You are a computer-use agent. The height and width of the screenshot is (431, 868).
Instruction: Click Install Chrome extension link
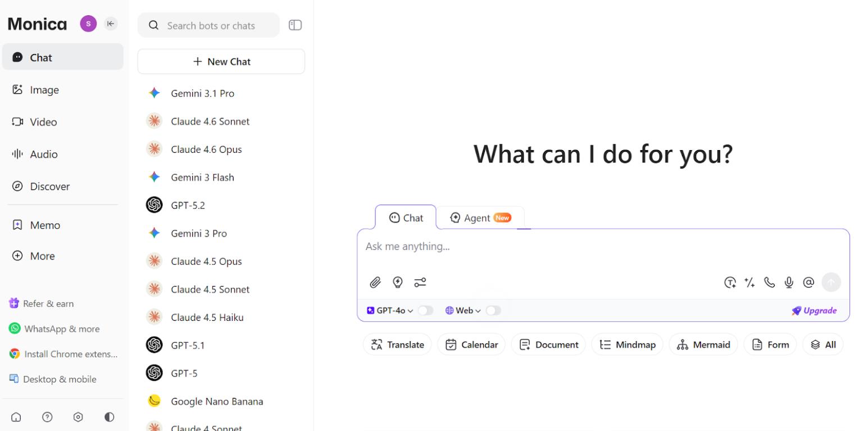(63, 354)
